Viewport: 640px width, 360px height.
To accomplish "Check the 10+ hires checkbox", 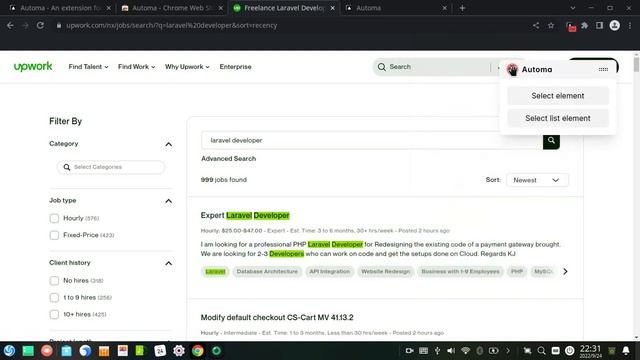I will 54,314.
